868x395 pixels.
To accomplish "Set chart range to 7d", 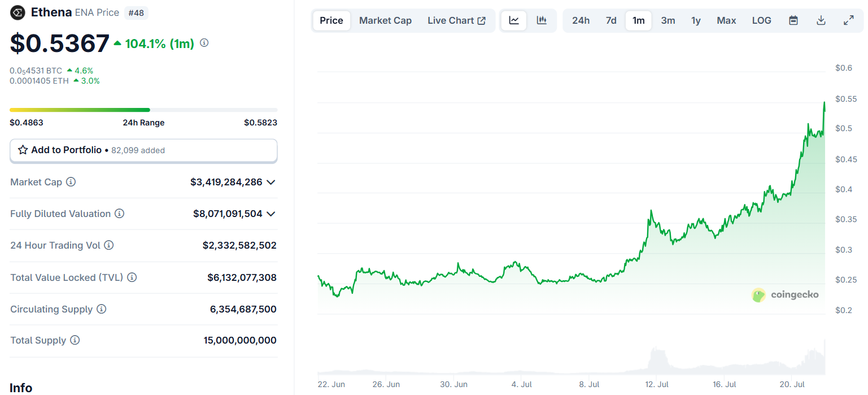I will coord(611,20).
